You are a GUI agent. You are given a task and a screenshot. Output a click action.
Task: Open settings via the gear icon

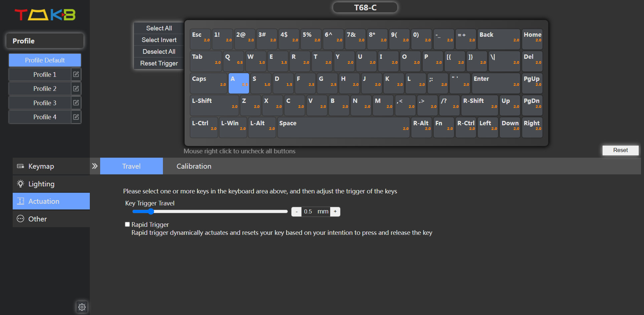point(82,307)
